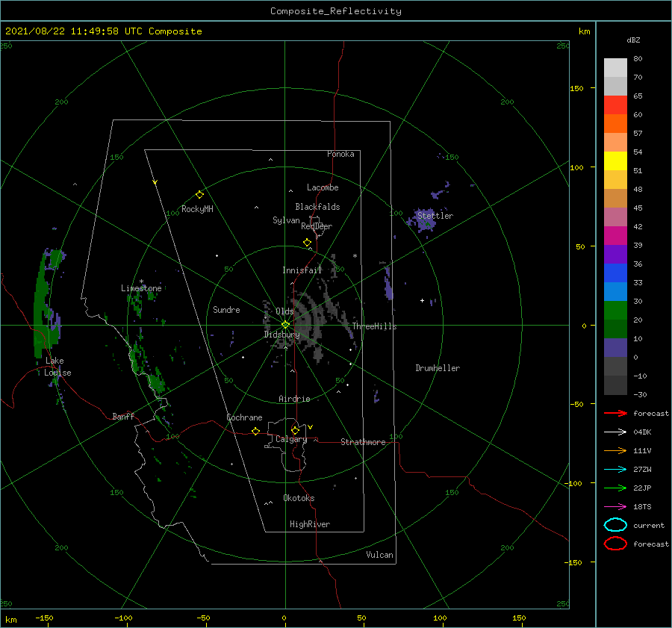Pick the blue swatch between 36 and 33

(x=615, y=273)
